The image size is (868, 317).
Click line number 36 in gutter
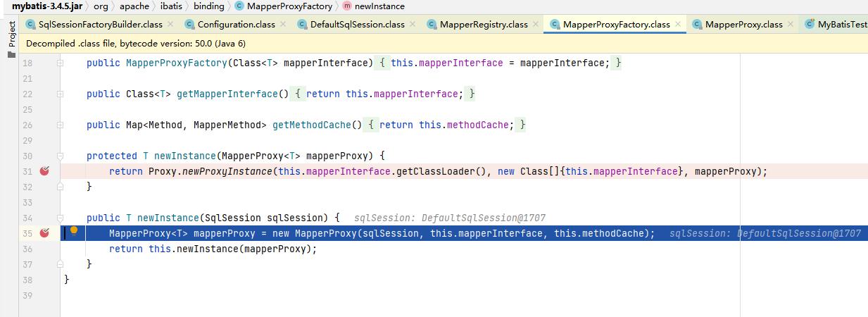point(28,249)
